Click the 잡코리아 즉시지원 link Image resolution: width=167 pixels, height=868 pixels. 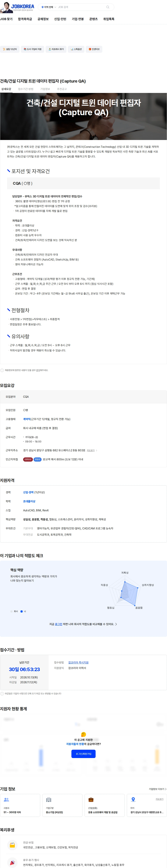click(78, 662)
